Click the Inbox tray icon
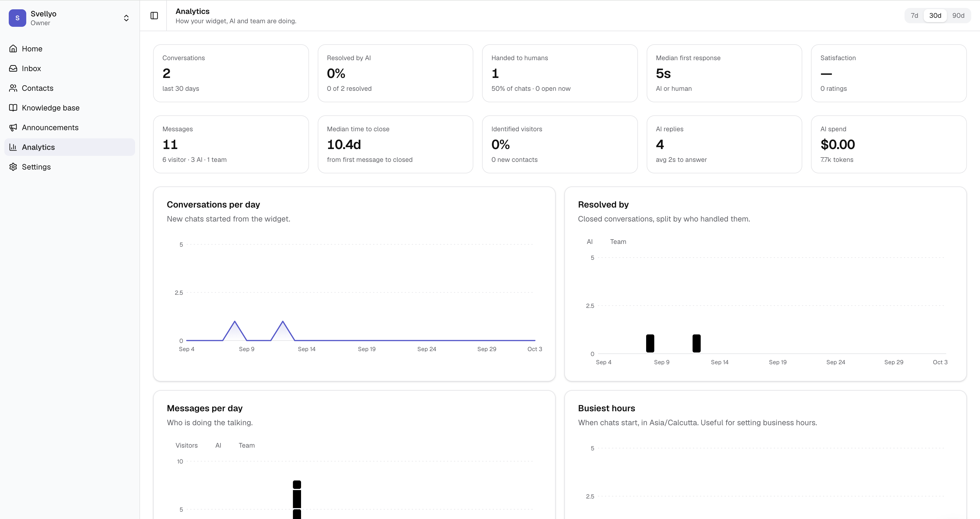The width and height of the screenshot is (980, 519). click(x=13, y=68)
